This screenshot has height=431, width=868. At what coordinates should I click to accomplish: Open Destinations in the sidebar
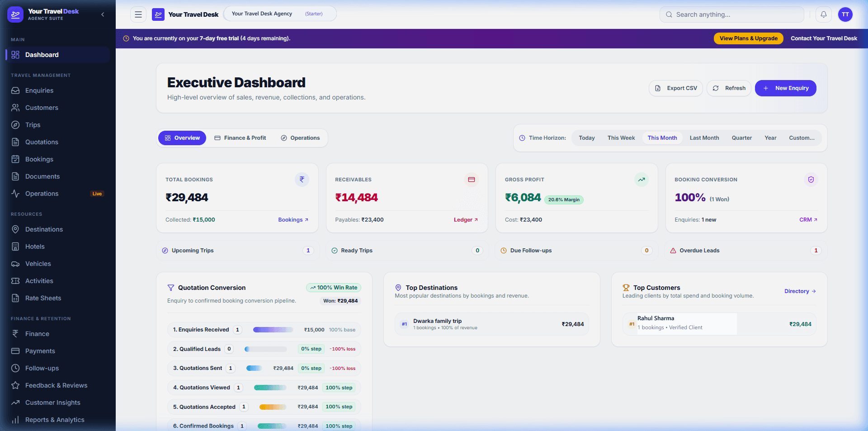click(x=58, y=229)
